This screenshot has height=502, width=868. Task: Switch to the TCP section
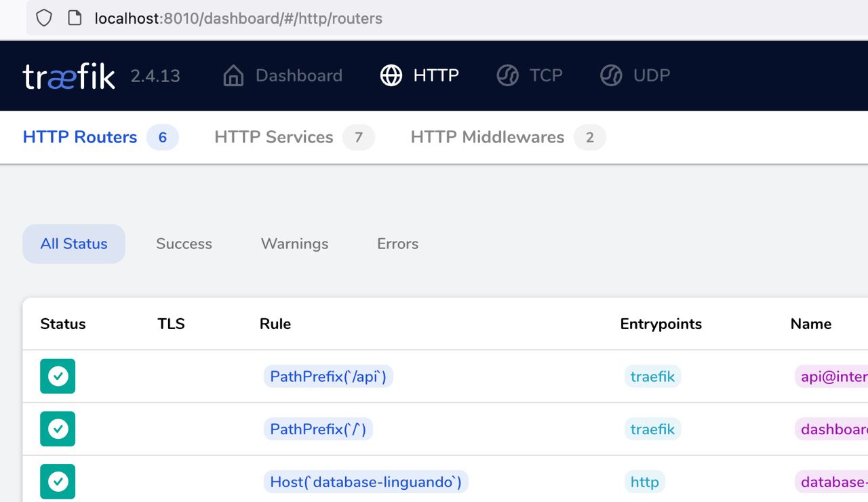[530, 75]
